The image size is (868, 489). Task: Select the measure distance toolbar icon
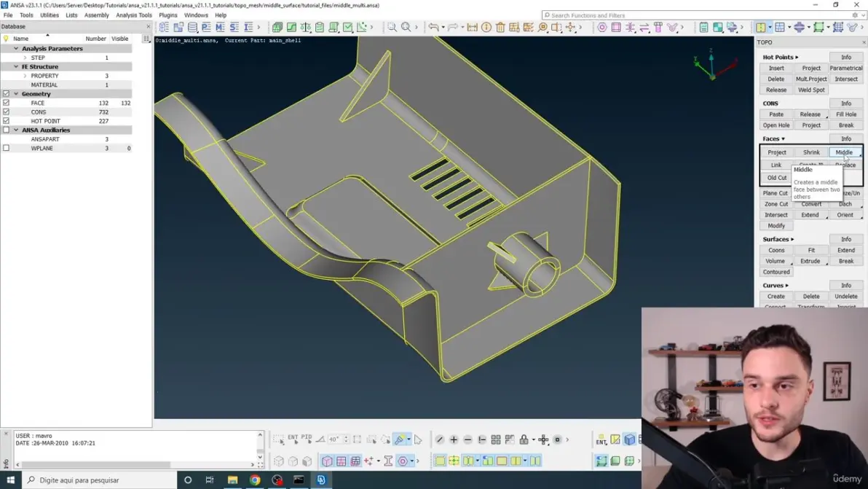click(472, 27)
